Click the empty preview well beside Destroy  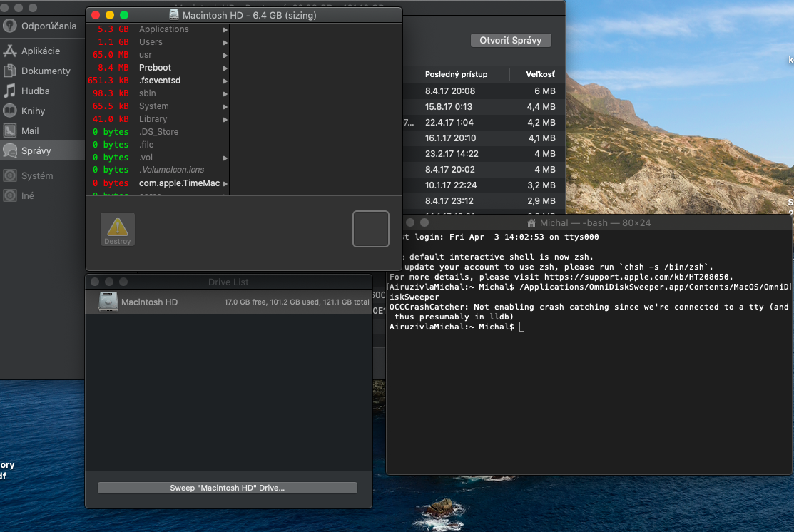point(371,229)
